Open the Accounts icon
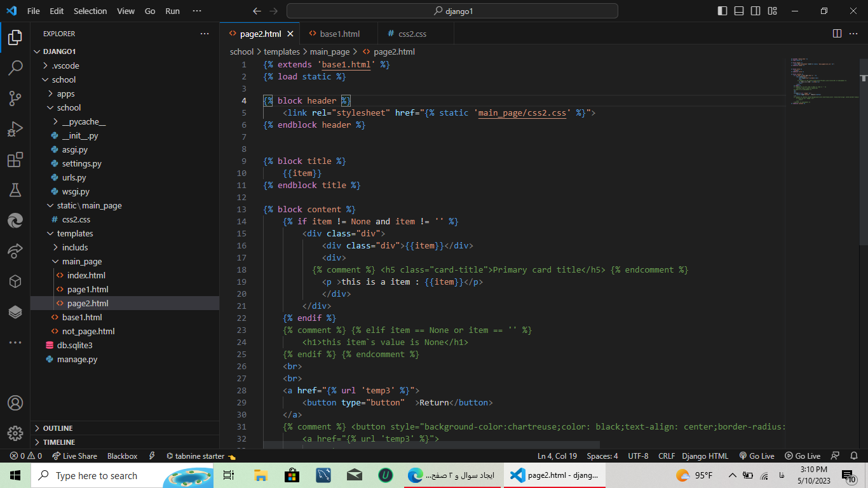This screenshot has width=868, height=488. [15, 403]
